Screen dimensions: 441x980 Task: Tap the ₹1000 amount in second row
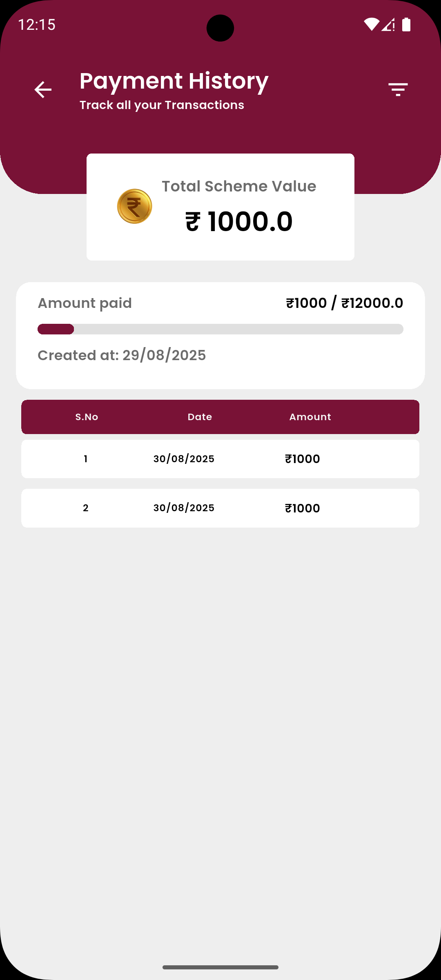303,508
